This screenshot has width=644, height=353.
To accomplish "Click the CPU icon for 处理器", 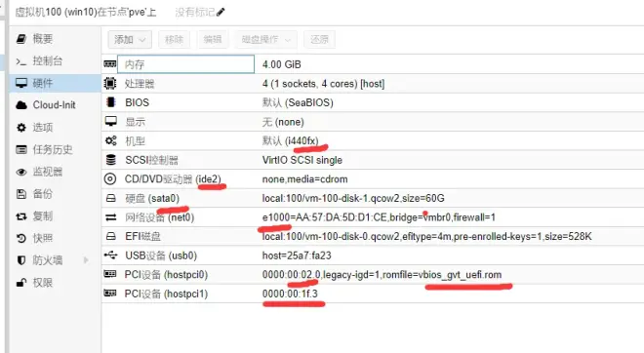I will coord(110,83).
